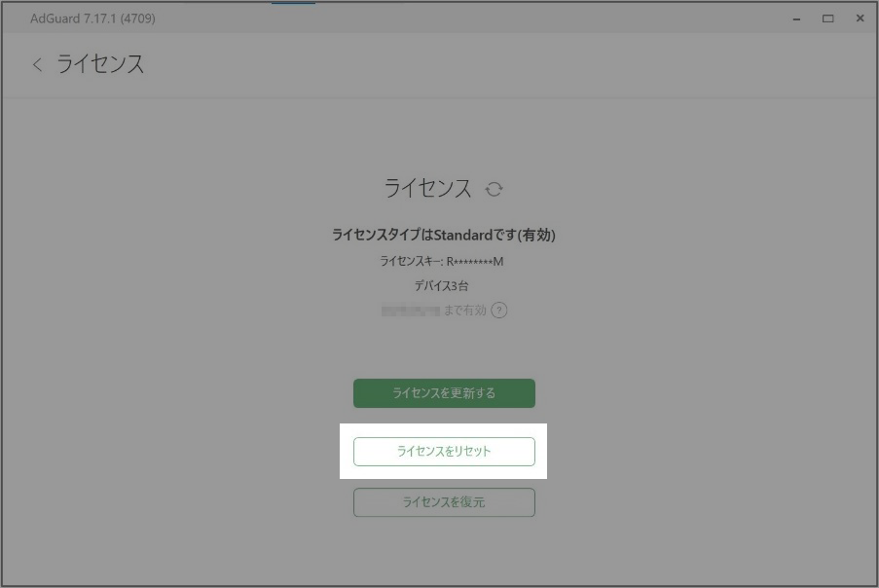879x588 pixels.
Task: Click the centered ライセンス heading
Action: tap(427, 189)
